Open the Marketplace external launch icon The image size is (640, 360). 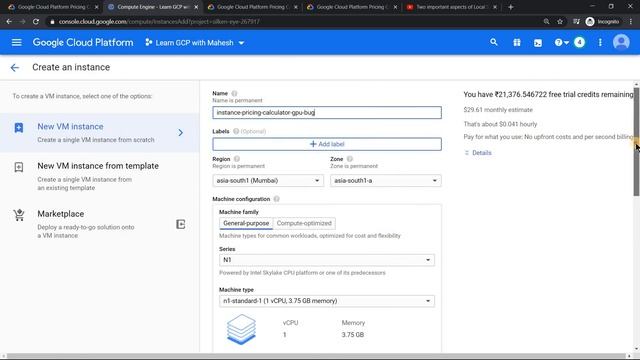pos(180,224)
